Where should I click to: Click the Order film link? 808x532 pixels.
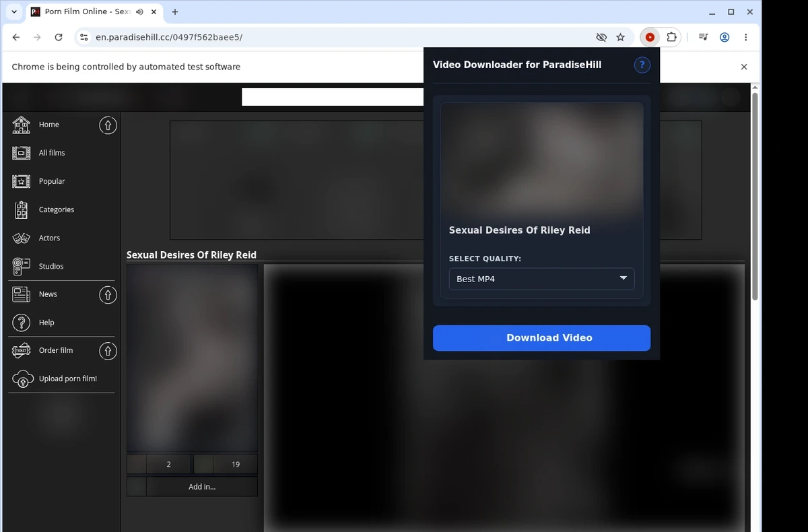click(x=56, y=350)
